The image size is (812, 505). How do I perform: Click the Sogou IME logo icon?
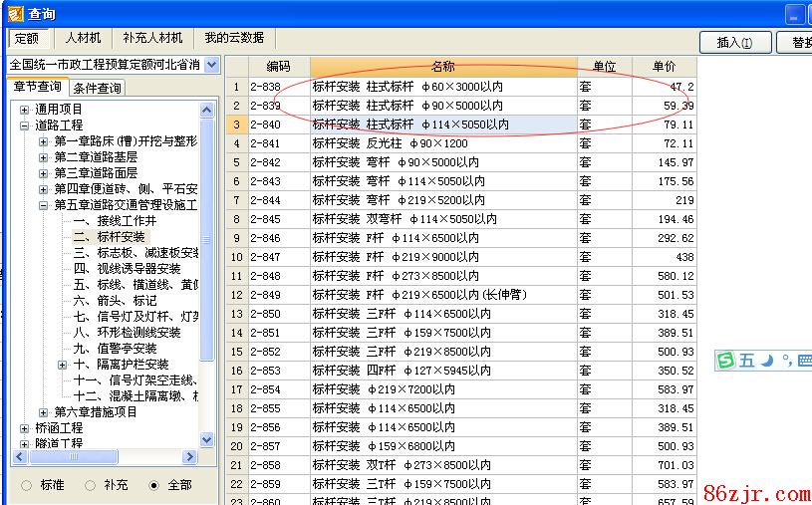[725, 361]
